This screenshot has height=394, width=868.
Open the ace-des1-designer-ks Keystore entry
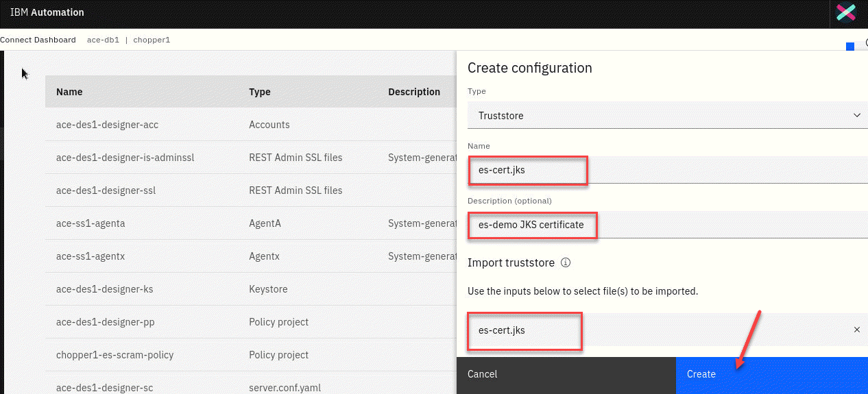[x=104, y=289]
